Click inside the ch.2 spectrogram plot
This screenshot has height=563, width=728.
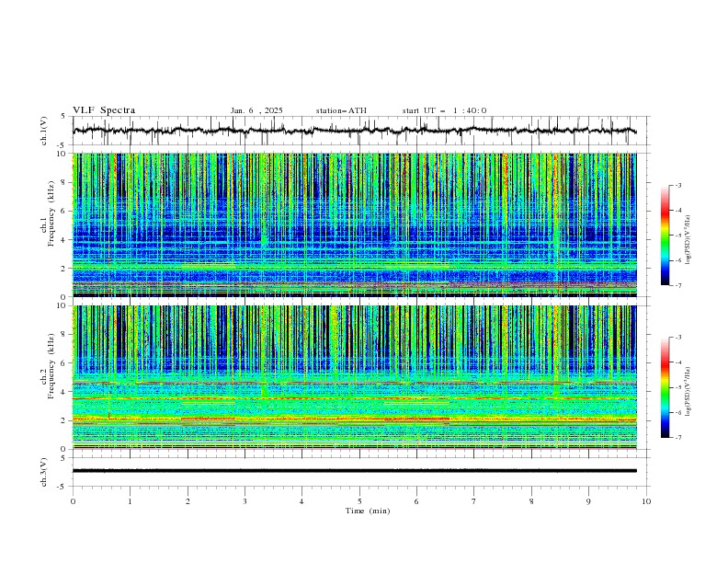pyautogui.click(x=355, y=377)
